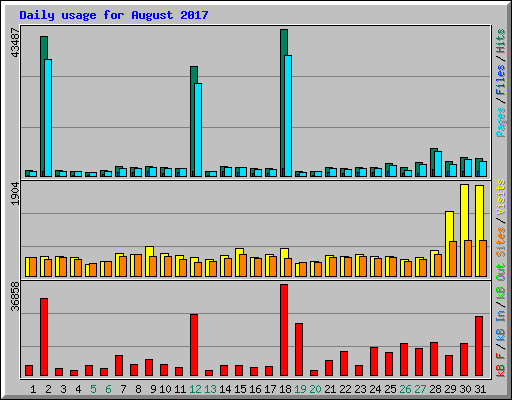The width and height of the screenshot is (512, 400).
Task: Click day 20 weekend label
Action: (x=315, y=389)
